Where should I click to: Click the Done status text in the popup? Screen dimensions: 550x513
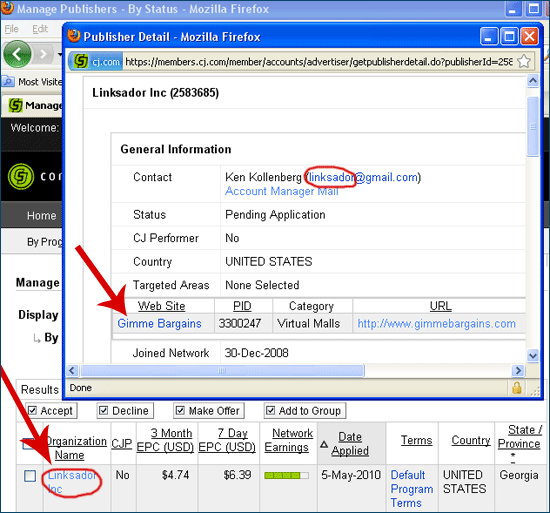click(81, 388)
